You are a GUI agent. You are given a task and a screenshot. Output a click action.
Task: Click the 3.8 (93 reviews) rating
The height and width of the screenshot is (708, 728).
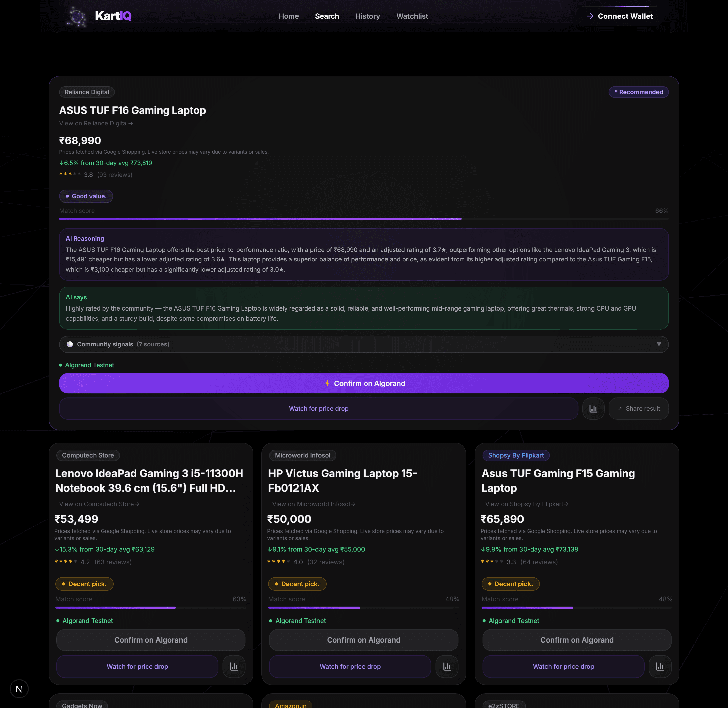click(x=96, y=175)
